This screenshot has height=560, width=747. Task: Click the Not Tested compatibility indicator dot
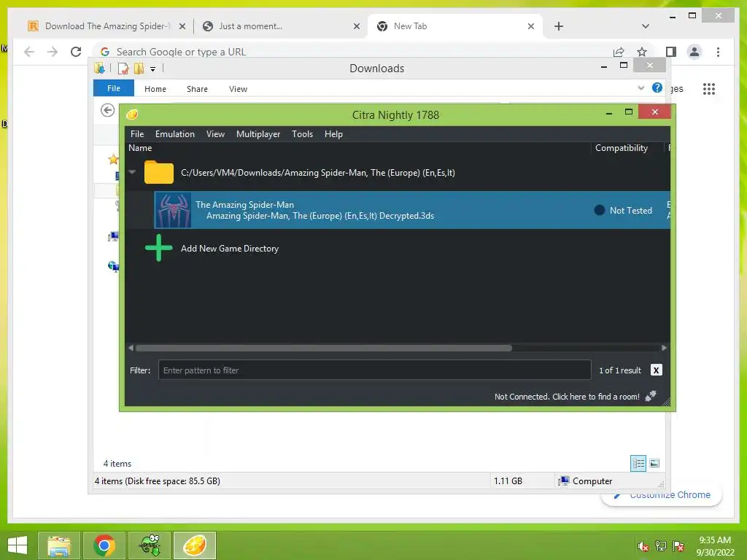click(600, 210)
